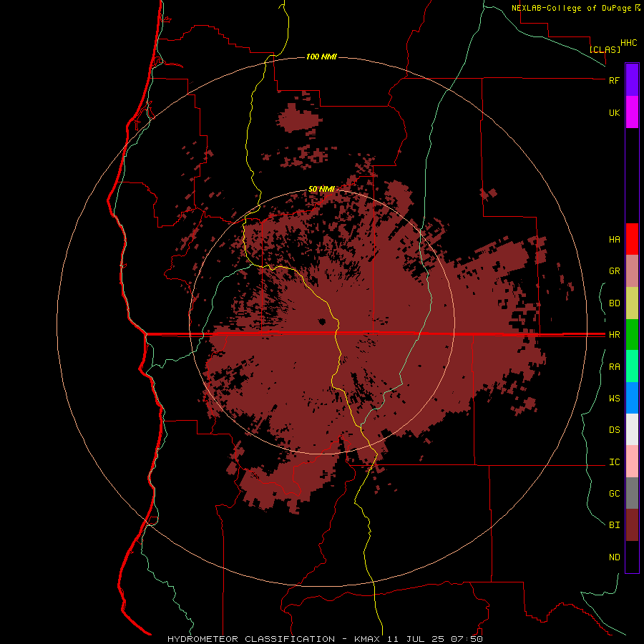The image size is (644, 644).
Task: Click the RF legend label
Action: click(614, 81)
